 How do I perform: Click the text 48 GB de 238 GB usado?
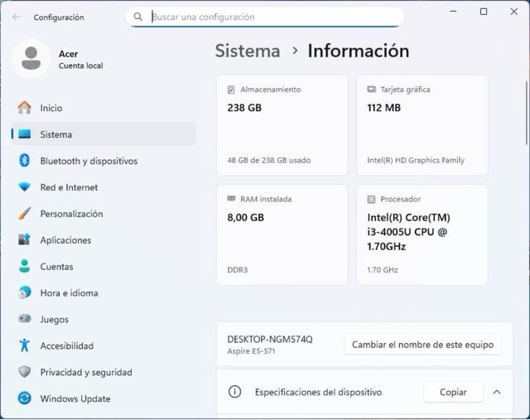coord(268,160)
